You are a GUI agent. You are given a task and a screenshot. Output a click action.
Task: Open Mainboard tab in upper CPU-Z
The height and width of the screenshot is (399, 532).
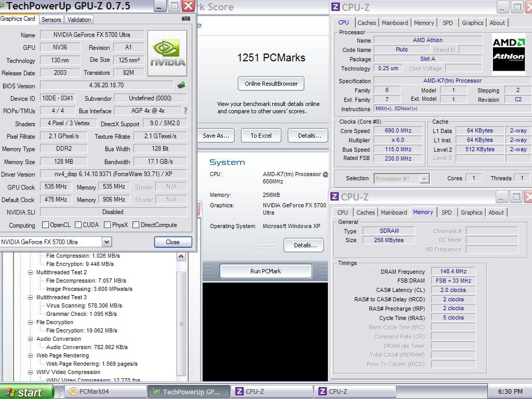395,23
